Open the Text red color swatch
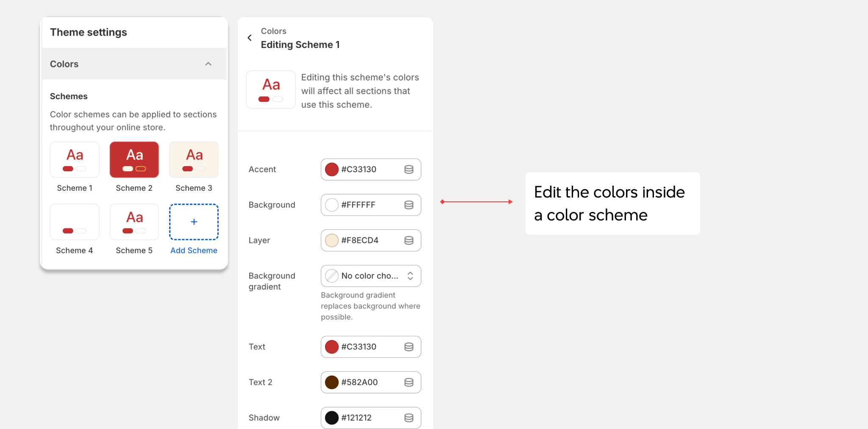The width and height of the screenshot is (868, 429). click(x=332, y=347)
